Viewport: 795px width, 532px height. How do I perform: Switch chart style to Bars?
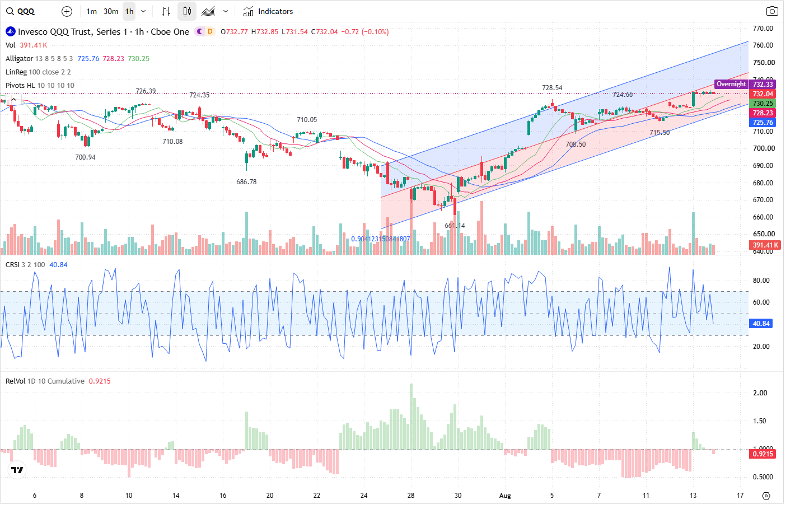[166, 11]
